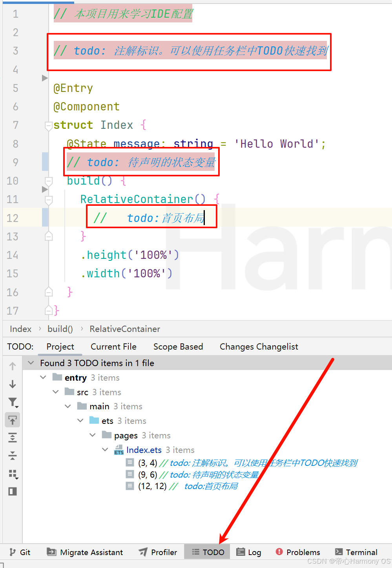
Task: Switch to the Current File tab
Action: pos(113,346)
